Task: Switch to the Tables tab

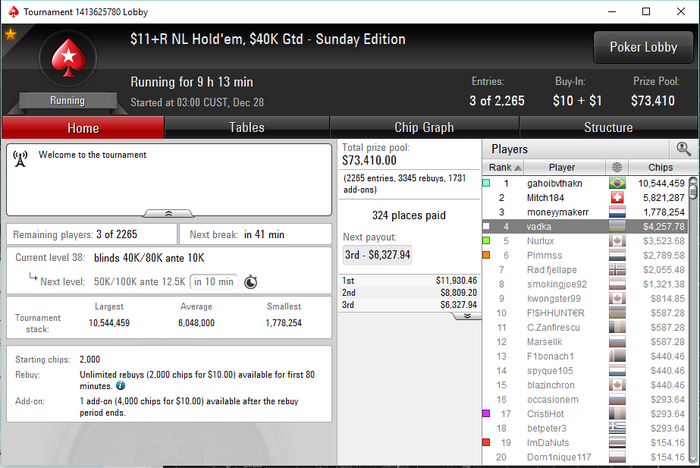Action: click(247, 128)
